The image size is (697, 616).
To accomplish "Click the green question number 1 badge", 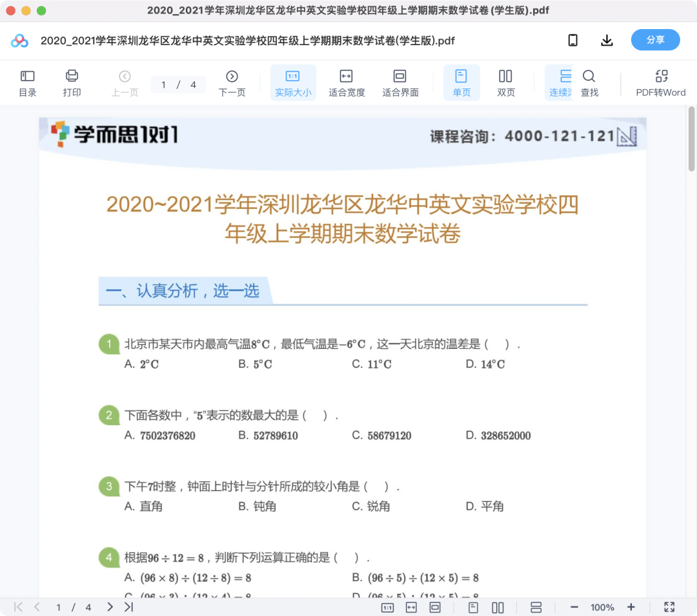I will point(109,344).
